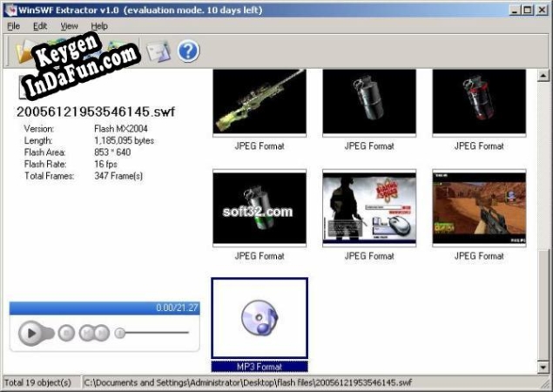Click the WinSWF Extractor title bar icon

pos(10,10)
